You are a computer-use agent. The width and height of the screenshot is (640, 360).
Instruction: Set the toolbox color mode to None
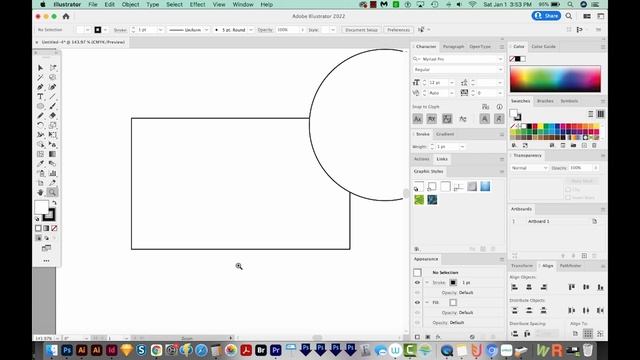click(x=54, y=228)
